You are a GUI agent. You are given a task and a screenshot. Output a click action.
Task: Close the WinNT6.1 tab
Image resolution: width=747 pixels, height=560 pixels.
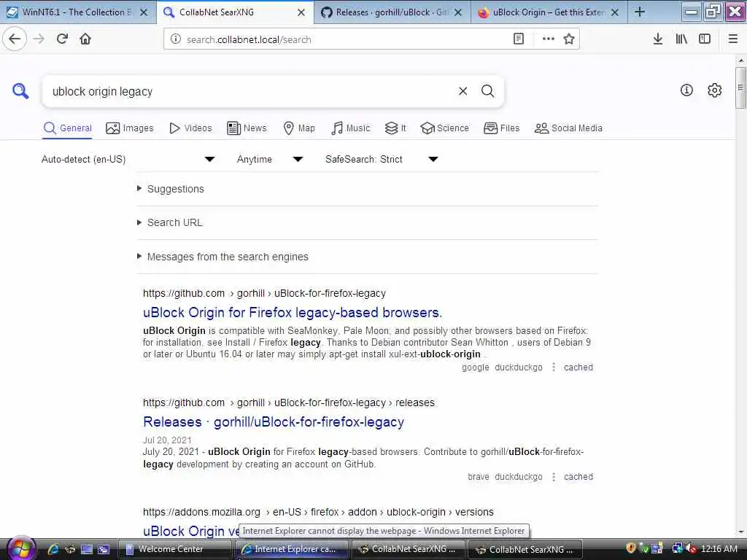click(144, 12)
